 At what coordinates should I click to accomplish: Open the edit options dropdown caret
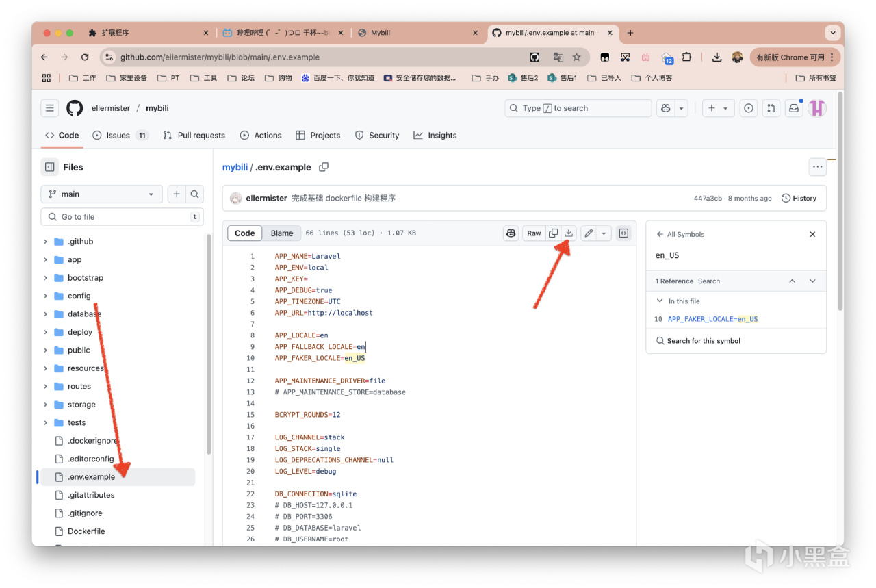coord(604,233)
